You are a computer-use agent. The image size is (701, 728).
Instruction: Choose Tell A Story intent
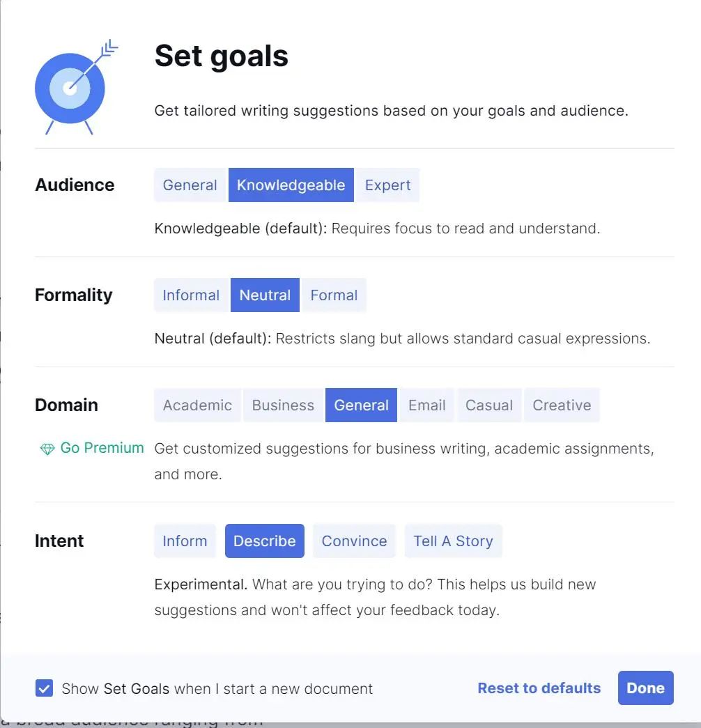(x=453, y=541)
